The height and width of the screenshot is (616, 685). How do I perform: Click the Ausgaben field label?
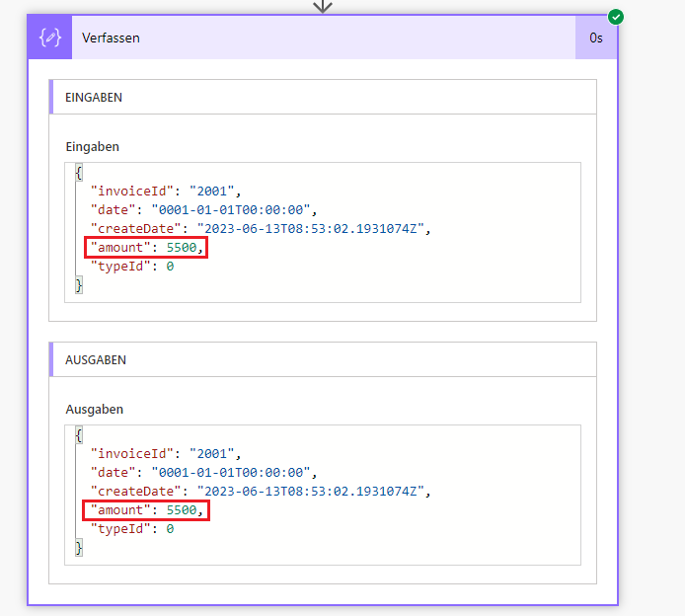click(95, 410)
